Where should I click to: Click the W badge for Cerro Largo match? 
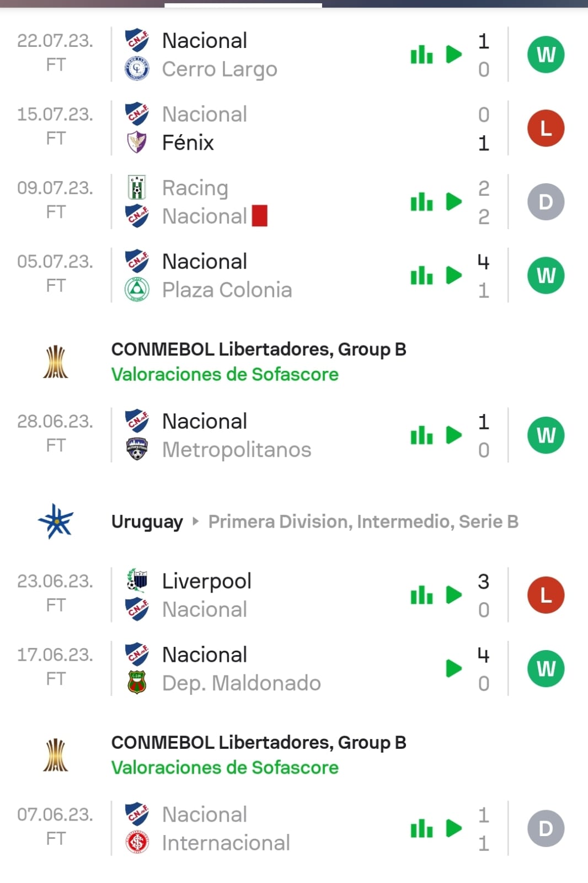tap(546, 55)
